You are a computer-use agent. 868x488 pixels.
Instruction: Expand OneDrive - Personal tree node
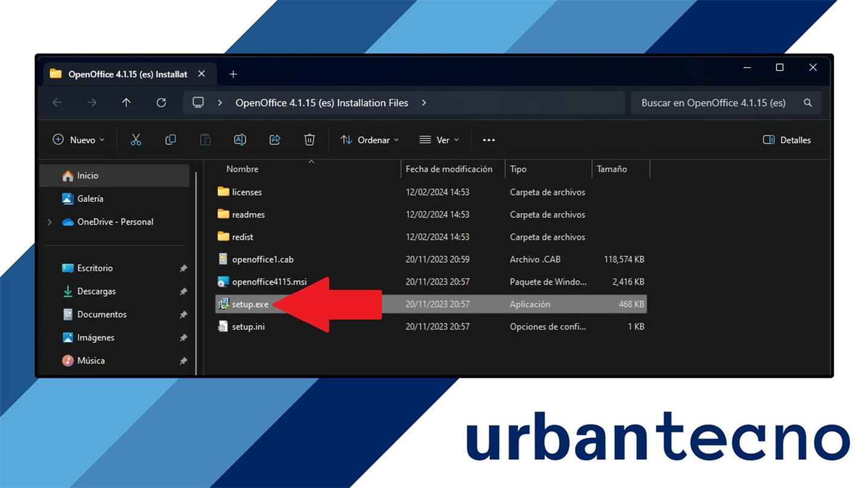[49, 222]
